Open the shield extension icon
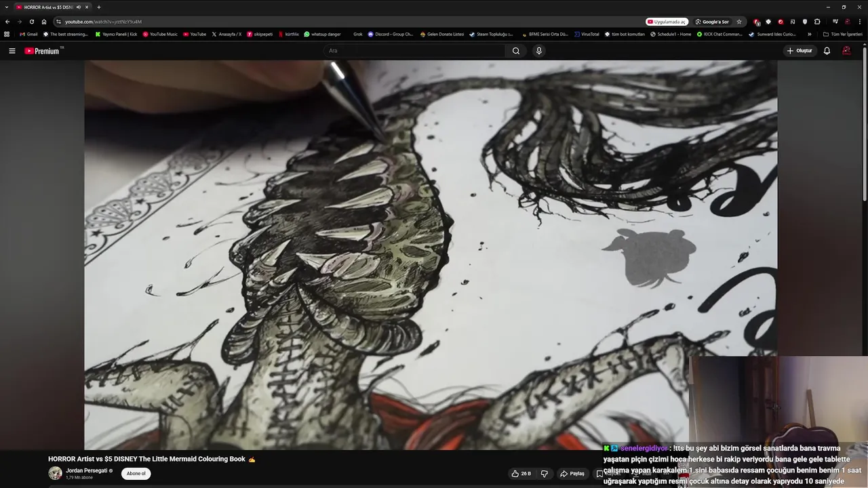868x488 pixels. (805, 22)
